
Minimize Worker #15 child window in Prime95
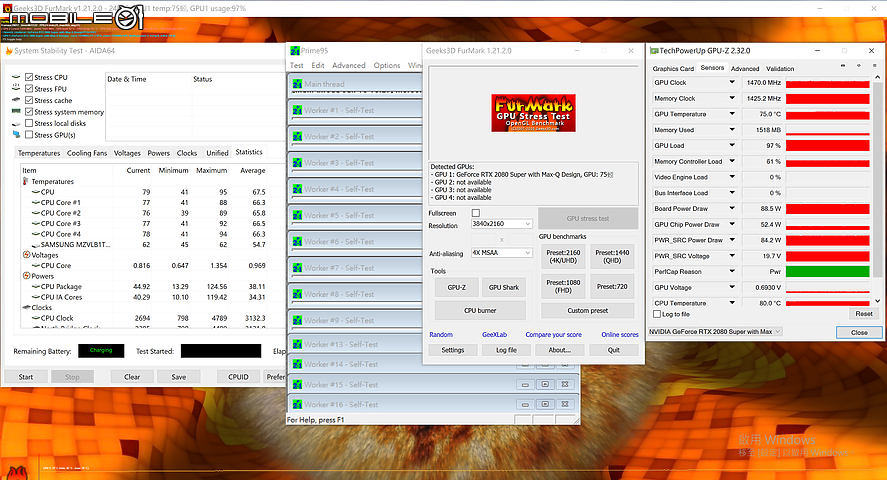(x=525, y=384)
